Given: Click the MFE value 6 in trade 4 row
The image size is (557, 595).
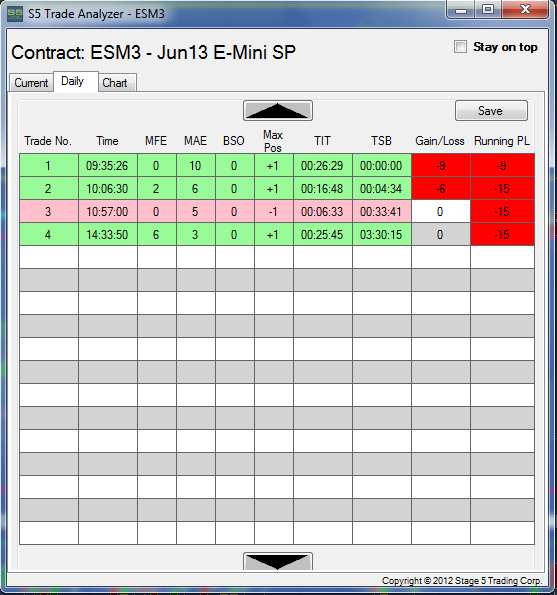Looking at the screenshot, I should coord(156,235).
